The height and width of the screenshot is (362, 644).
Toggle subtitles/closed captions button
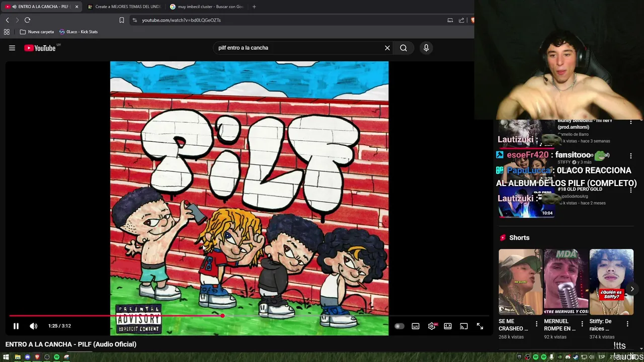[416, 326]
